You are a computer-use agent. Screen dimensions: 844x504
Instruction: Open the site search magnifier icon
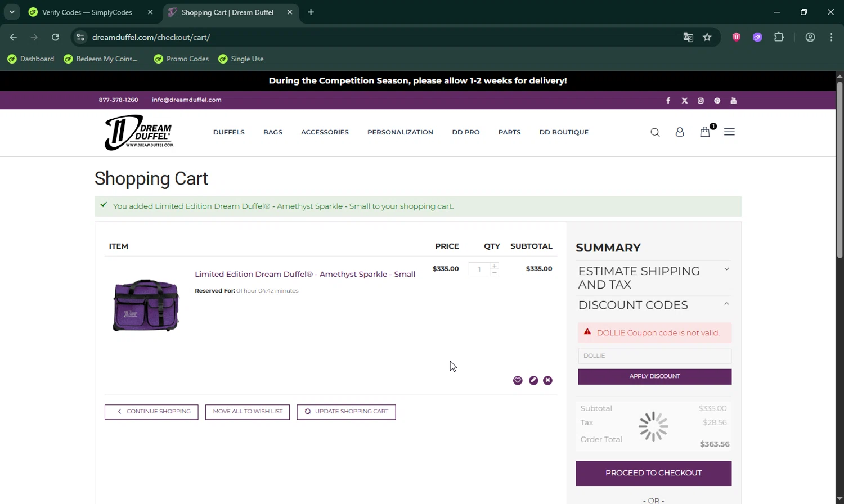pos(655,132)
